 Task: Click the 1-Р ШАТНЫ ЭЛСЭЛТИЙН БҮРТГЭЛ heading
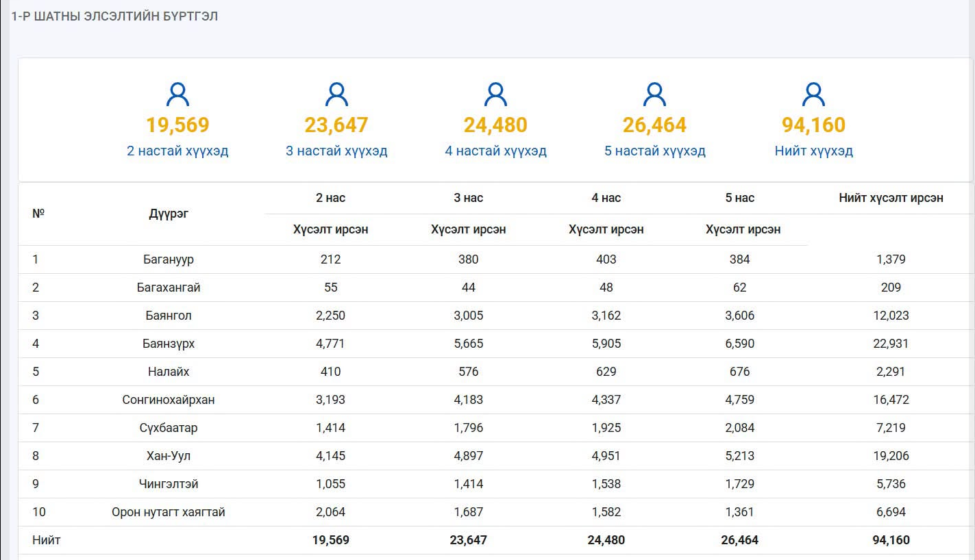114,16
